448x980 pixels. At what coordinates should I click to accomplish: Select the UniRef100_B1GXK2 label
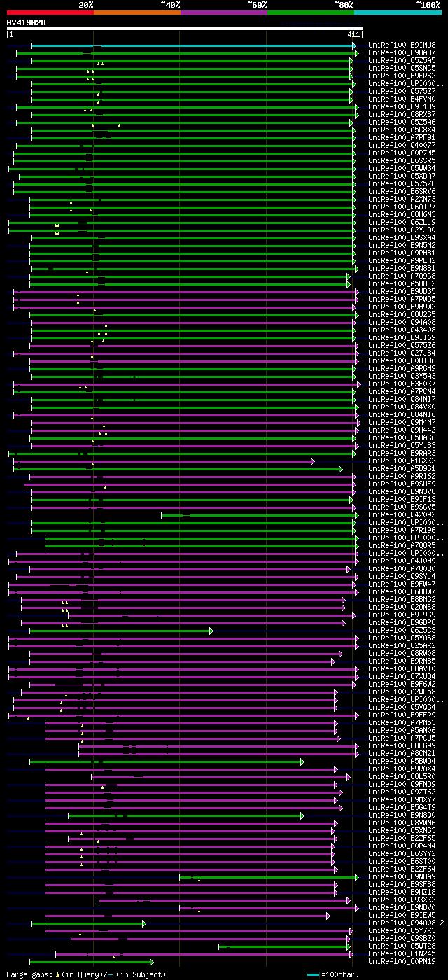402,461
